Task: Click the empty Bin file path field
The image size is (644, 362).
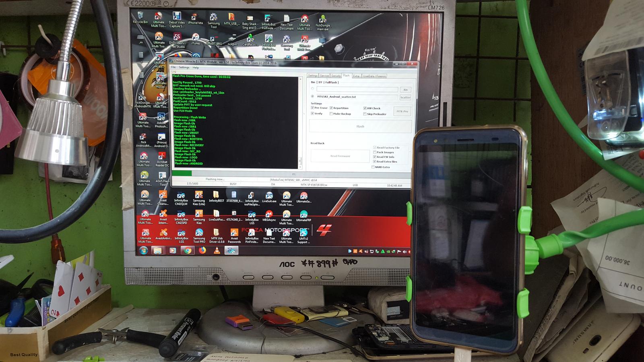Action: [357, 89]
